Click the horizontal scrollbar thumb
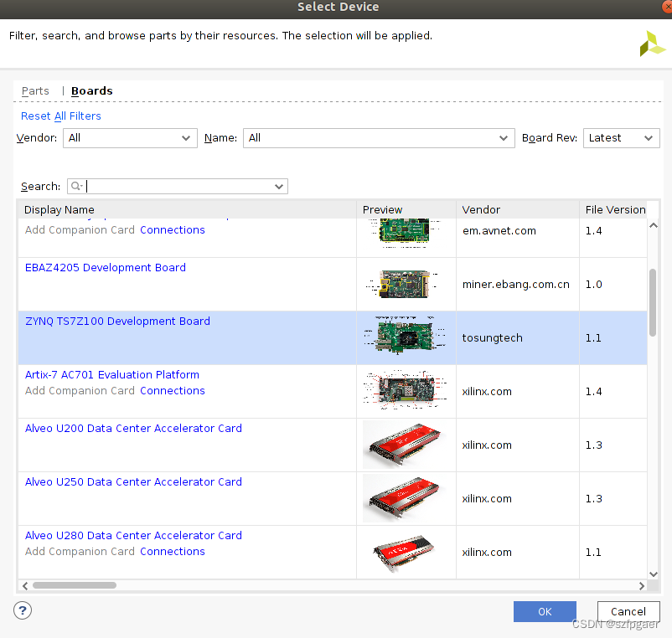Image resolution: width=672 pixels, height=638 pixels. point(75,585)
